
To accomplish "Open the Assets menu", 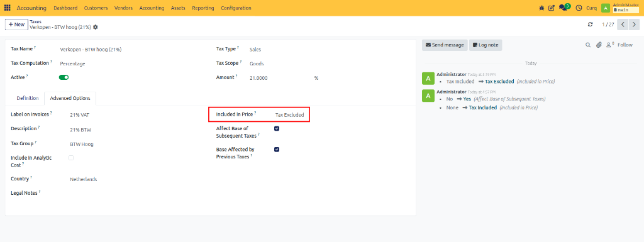I will point(178,8).
